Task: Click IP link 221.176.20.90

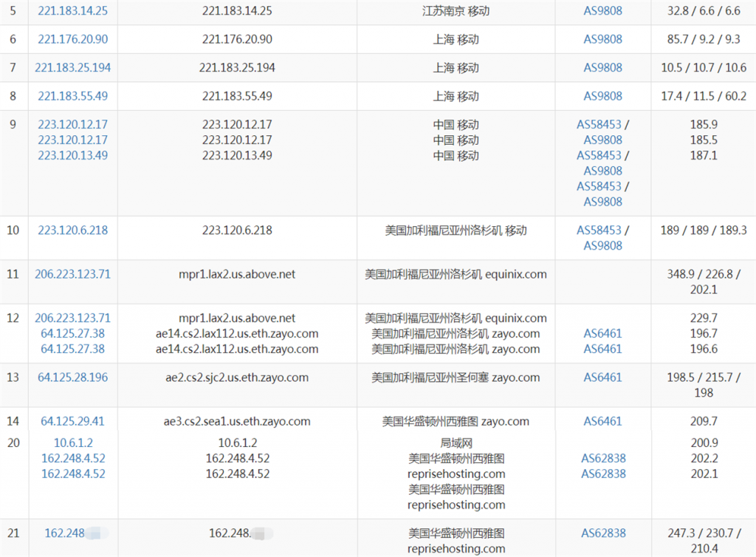Action: pos(73,39)
